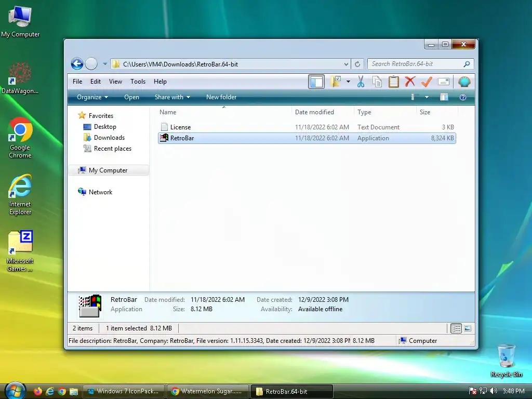Select the License text file

(x=307, y=127)
